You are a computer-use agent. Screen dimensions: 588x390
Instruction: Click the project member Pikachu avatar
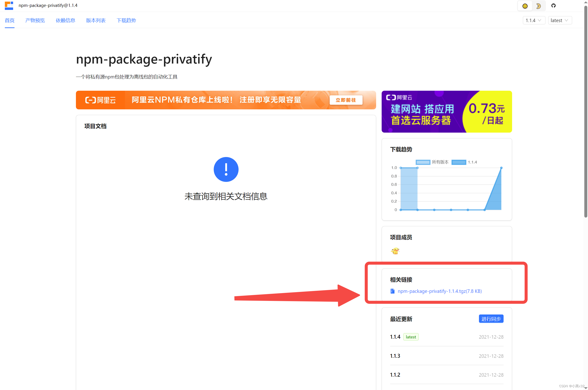coord(395,251)
